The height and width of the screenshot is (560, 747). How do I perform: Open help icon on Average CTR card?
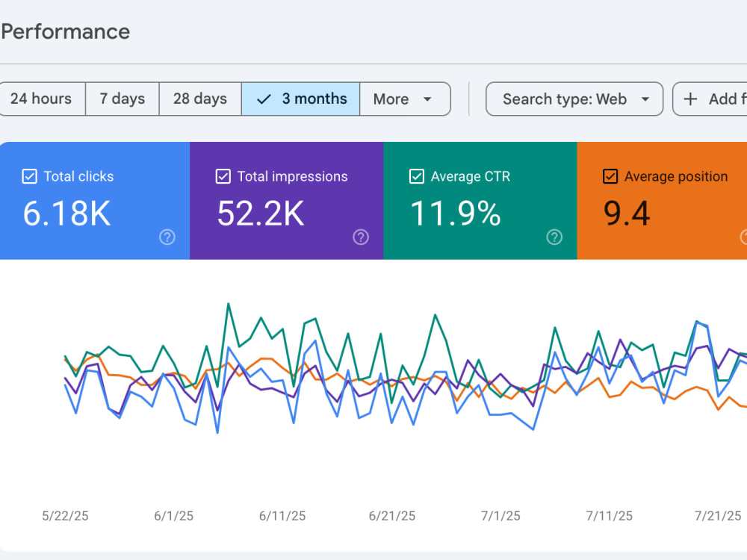[x=554, y=237]
